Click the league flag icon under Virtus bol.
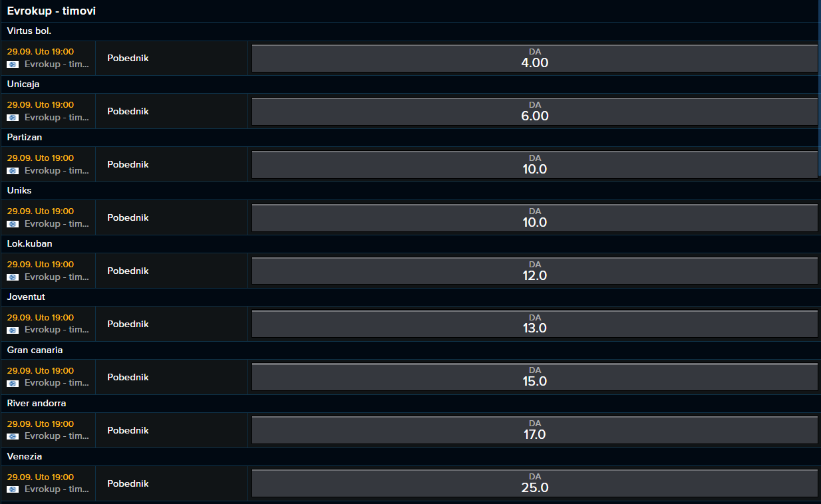821x504 pixels. point(13,64)
